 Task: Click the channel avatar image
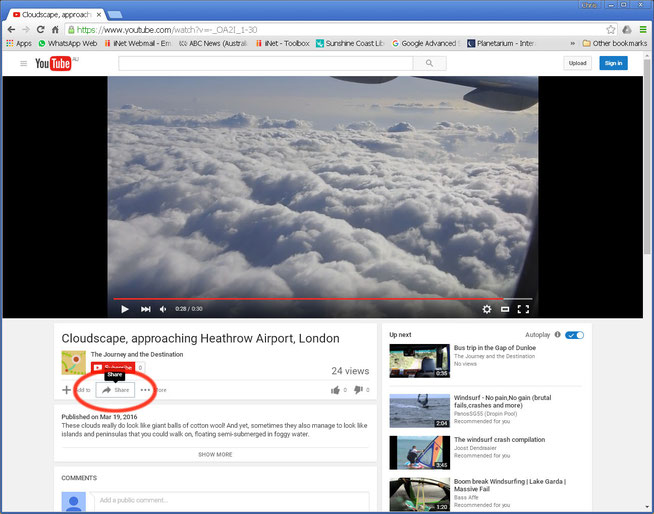pos(73,363)
